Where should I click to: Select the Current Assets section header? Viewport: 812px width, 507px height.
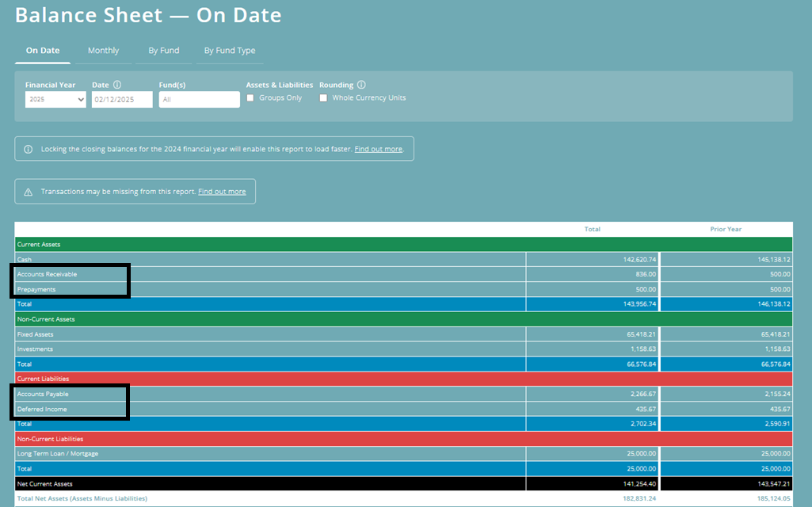click(x=403, y=245)
